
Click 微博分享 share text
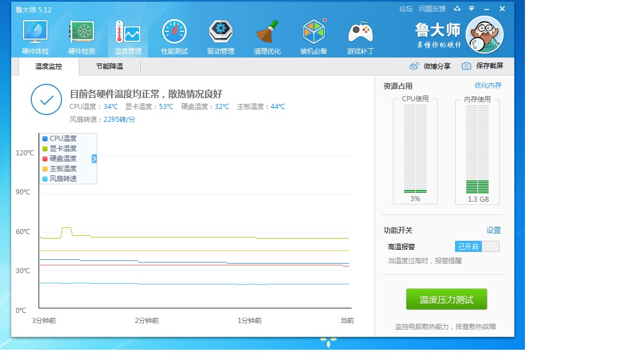pyautogui.click(x=437, y=66)
